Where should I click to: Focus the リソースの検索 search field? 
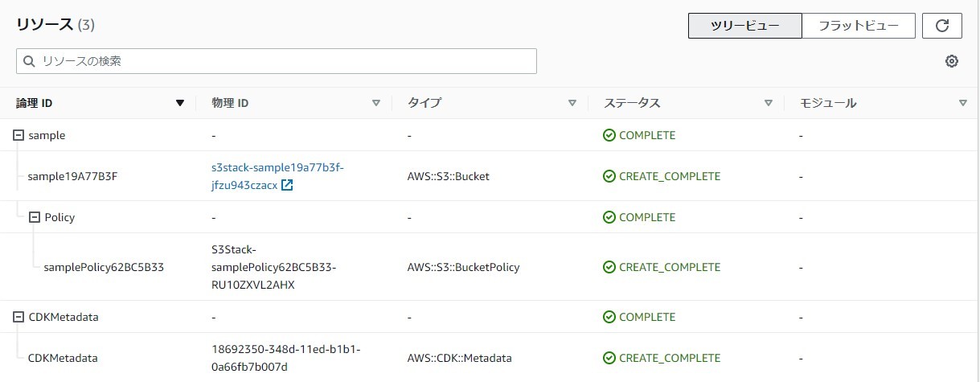tap(277, 61)
